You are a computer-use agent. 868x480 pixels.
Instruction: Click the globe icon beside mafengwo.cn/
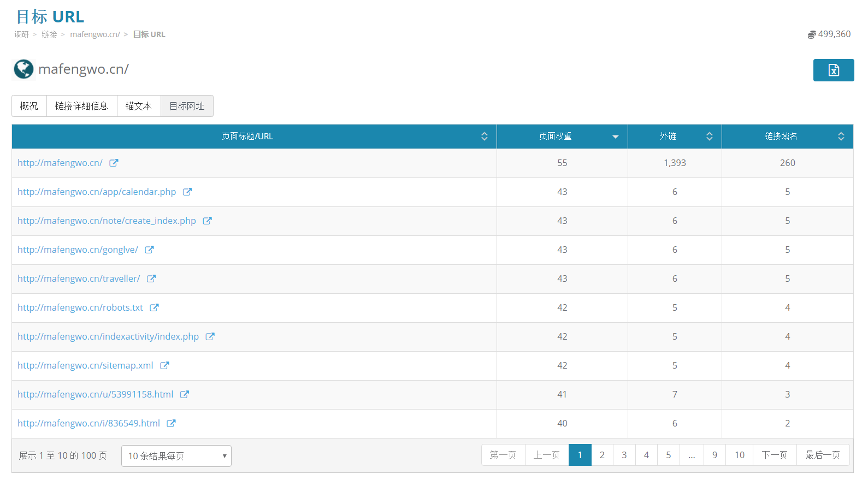[x=23, y=69]
